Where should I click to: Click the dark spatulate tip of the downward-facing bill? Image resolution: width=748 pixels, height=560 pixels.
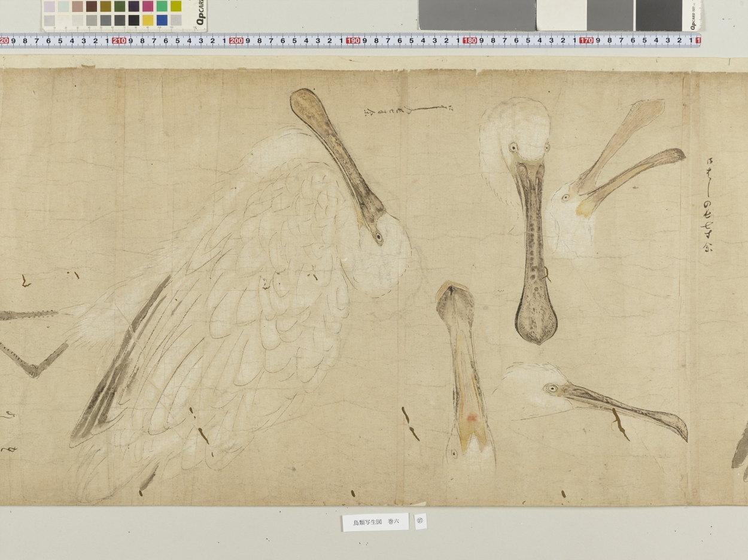[x=536, y=317]
